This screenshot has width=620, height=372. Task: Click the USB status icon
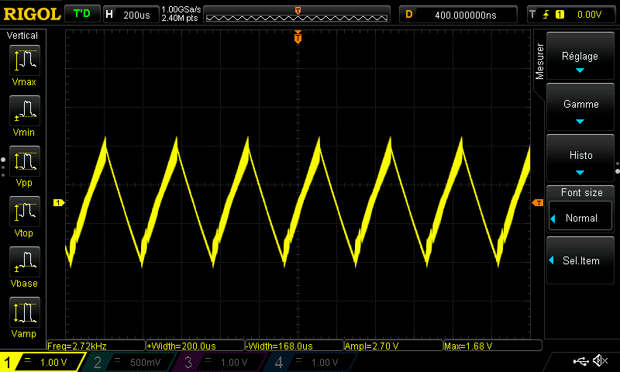581,361
